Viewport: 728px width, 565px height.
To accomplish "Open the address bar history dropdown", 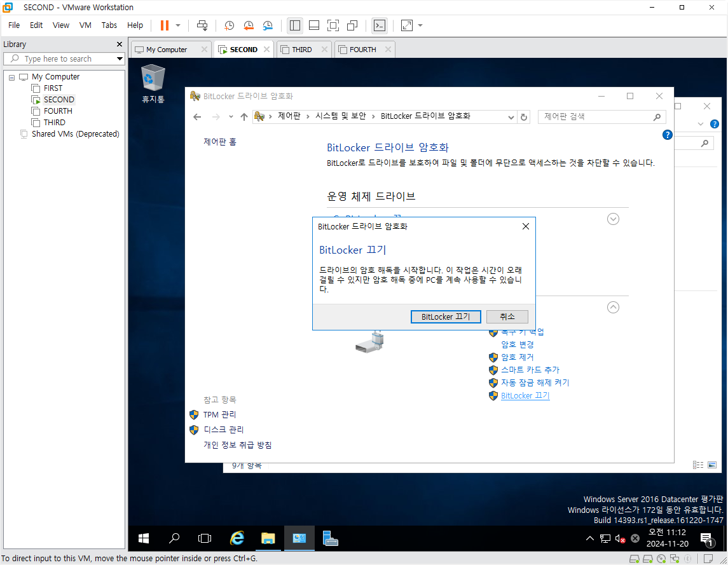I will click(x=511, y=117).
